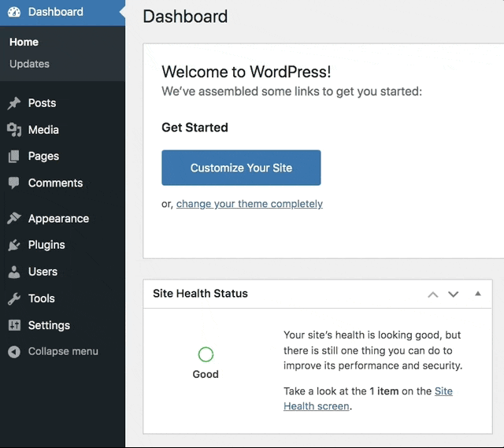Open the Dashboard menu item
This screenshot has height=448, width=504.
pyautogui.click(x=63, y=13)
